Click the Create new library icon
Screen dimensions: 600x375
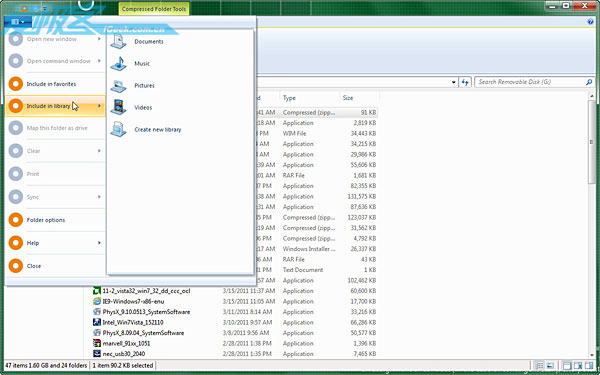click(119, 130)
